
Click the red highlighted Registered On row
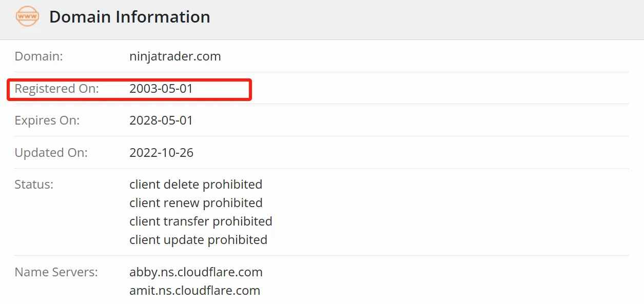point(129,89)
